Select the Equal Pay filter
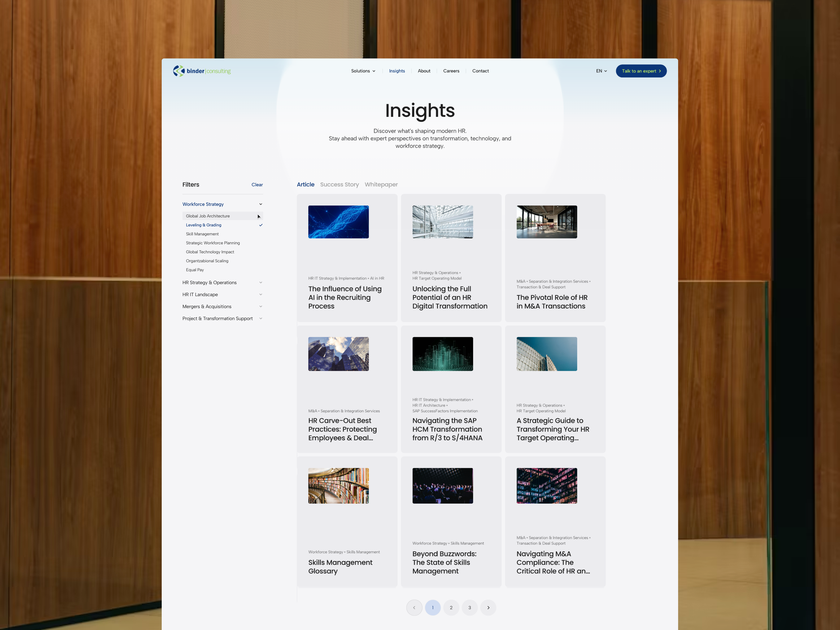 tap(223, 270)
